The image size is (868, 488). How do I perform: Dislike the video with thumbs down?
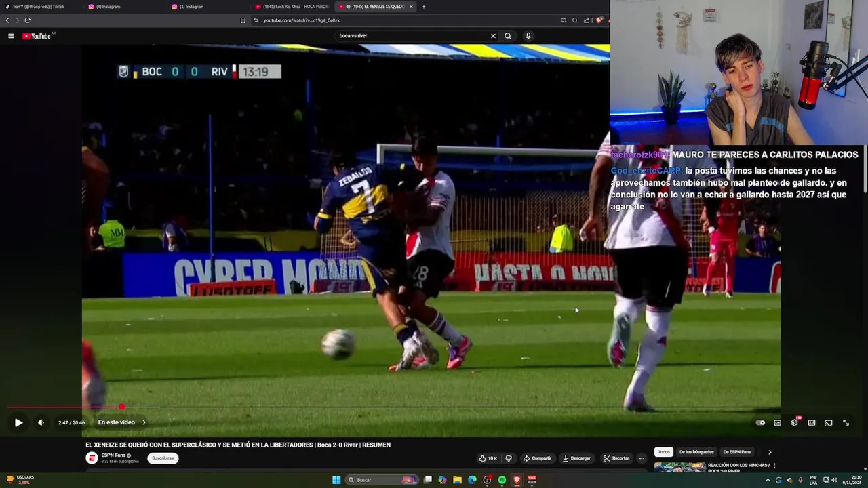[x=509, y=458]
